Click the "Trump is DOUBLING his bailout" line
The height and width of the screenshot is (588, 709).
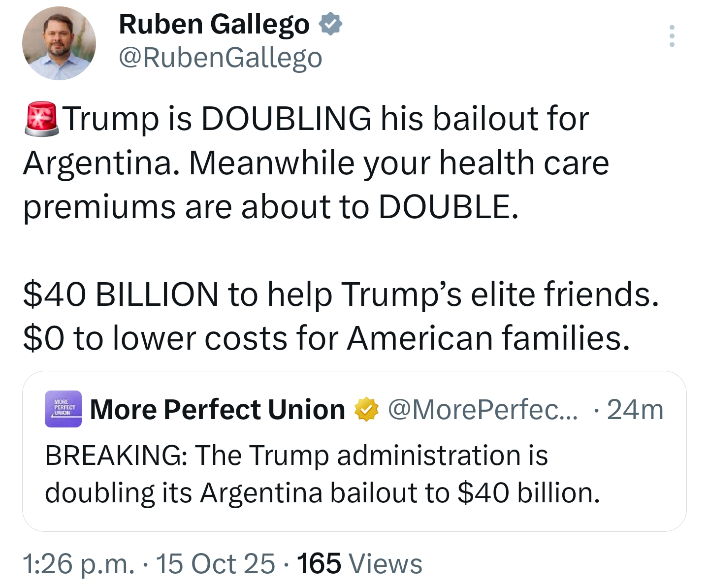pos(326,119)
